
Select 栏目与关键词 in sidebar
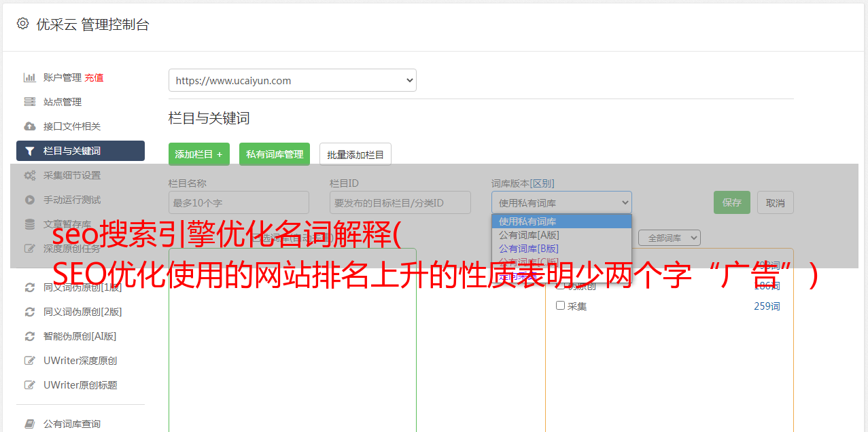80,151
